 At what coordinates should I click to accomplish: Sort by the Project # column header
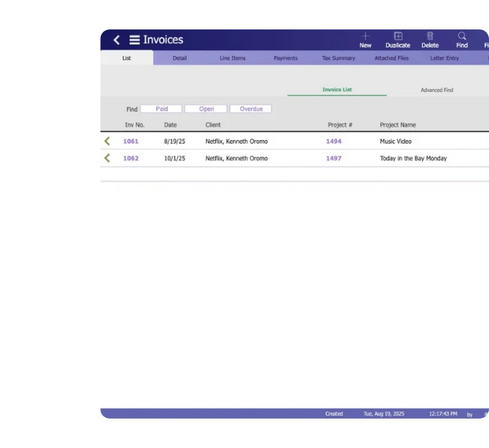click(340, 125)
